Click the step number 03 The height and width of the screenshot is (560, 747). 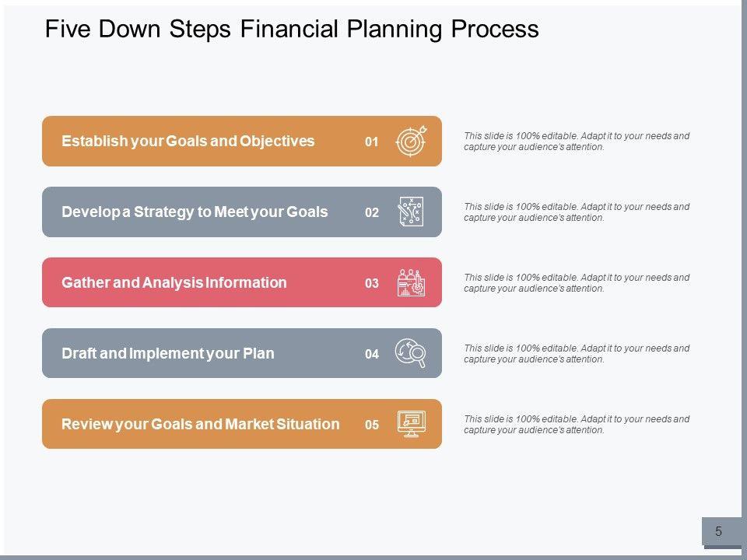(372, 283)
